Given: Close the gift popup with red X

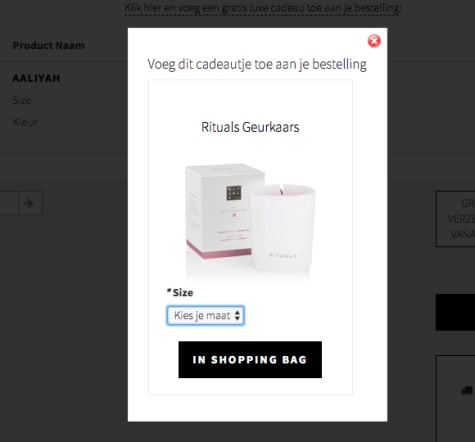Looking at the screenshot, I should click(x=374, y=41).
